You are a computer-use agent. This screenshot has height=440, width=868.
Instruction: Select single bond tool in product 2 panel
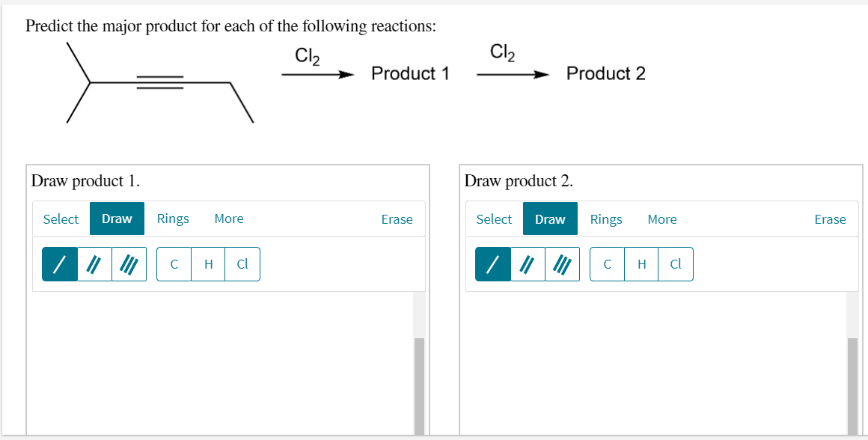click(493, 264)
